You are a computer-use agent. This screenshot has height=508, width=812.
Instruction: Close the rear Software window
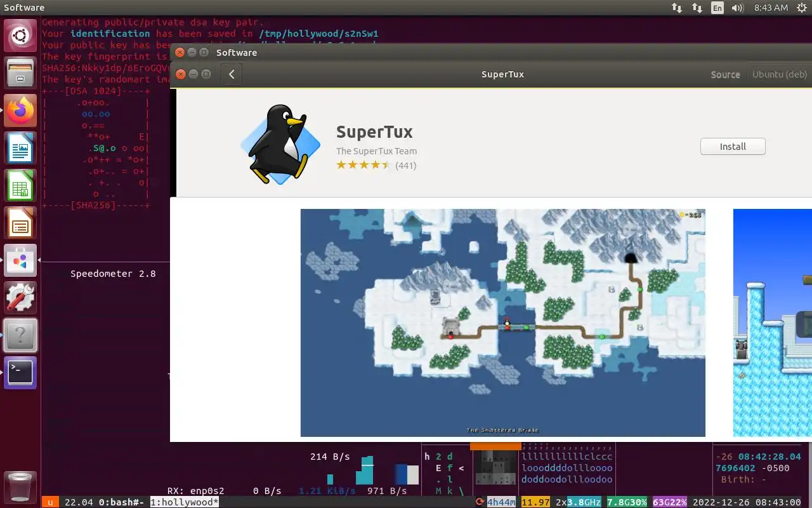click(x=180, y=52)
